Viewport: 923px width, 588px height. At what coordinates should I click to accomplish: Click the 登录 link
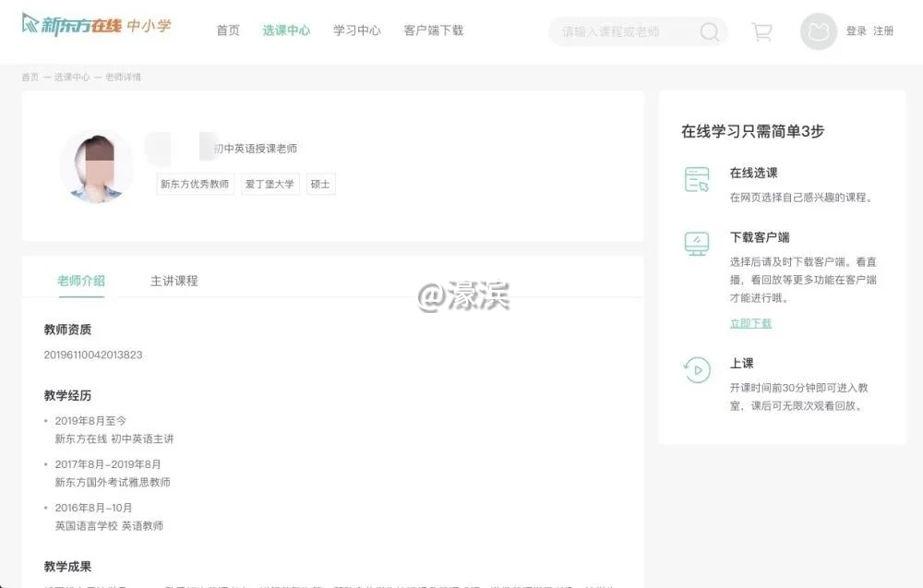[x=856, y=31]
